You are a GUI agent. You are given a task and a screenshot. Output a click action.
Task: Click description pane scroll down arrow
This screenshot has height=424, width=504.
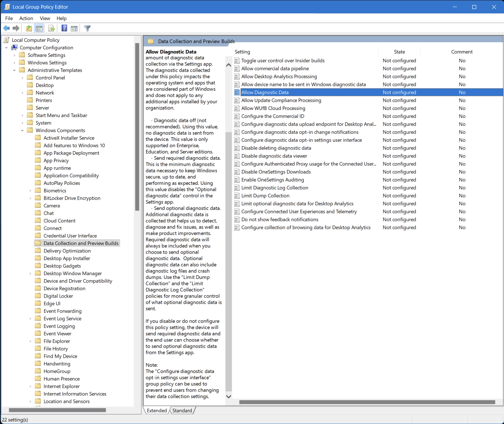coord(229,397)
